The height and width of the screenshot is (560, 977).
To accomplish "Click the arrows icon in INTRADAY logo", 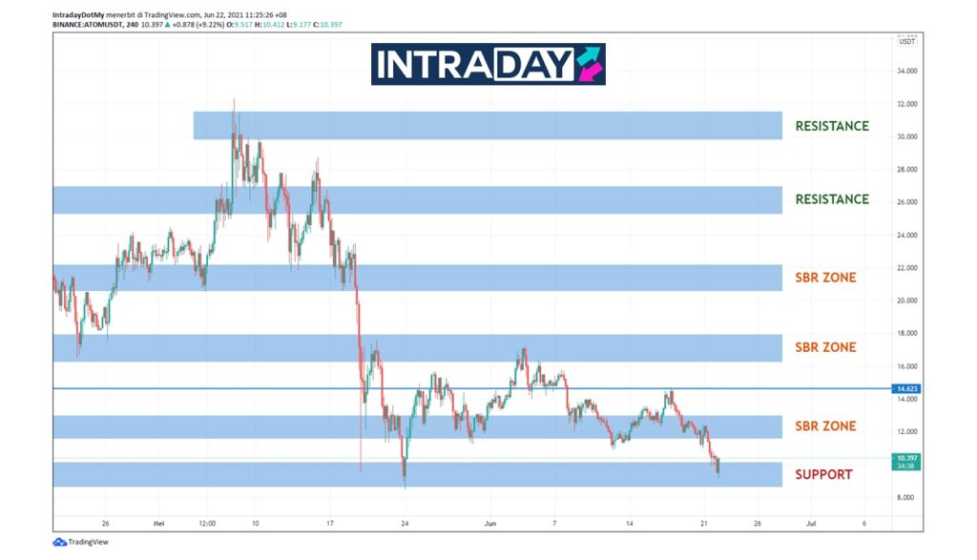I will tap(589, 64).
